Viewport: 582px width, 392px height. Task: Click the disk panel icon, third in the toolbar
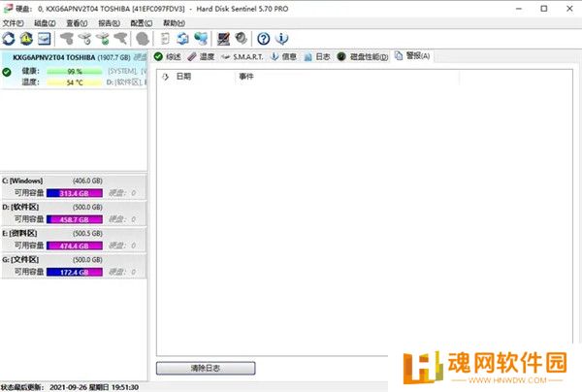point(44,39)
